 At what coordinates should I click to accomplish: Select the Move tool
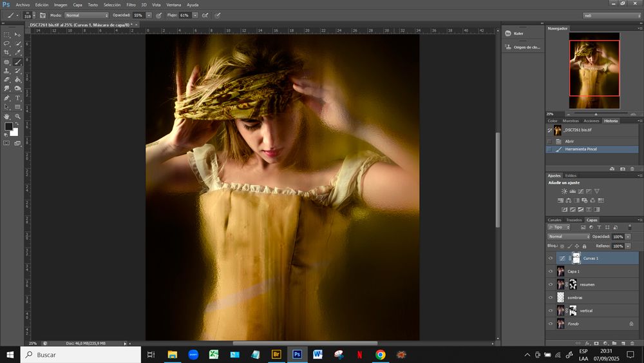click(17, 35)
